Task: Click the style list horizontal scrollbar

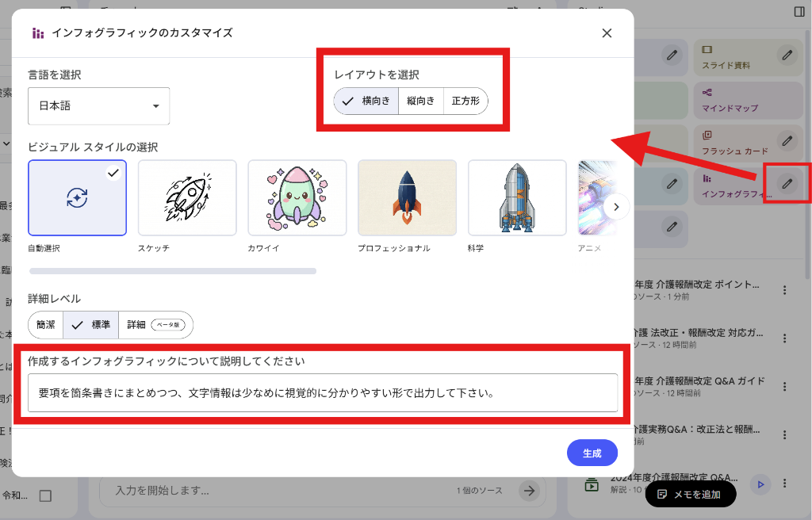Action: click(172, 271)
